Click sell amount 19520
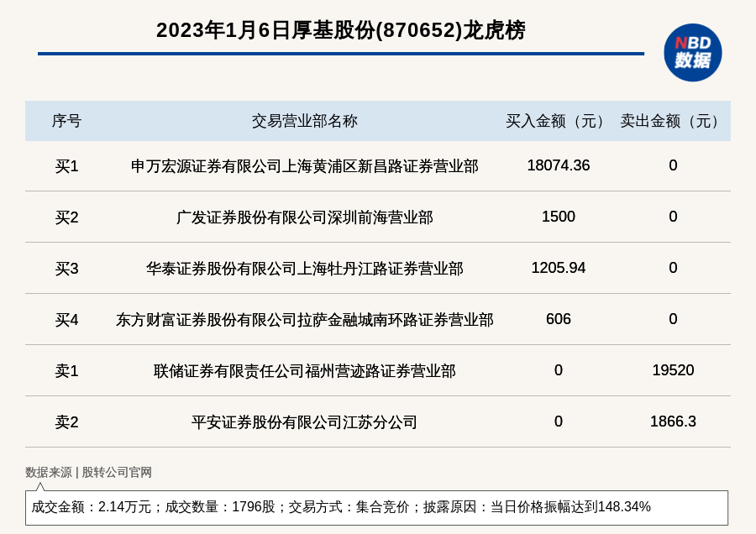 pos(673,369)
